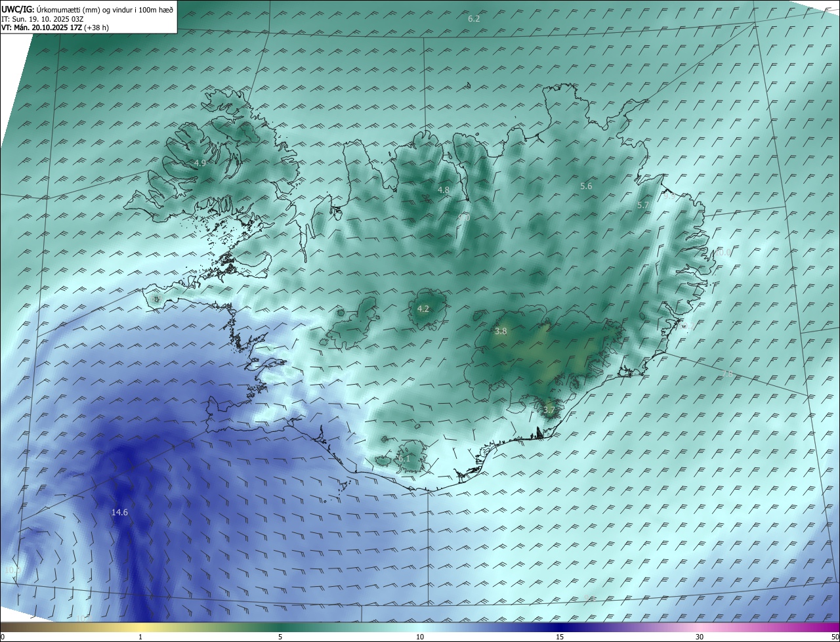
Task: Click the 4.2 value on the central glacier
Action: pyautogui.click(x=423, y=309)
